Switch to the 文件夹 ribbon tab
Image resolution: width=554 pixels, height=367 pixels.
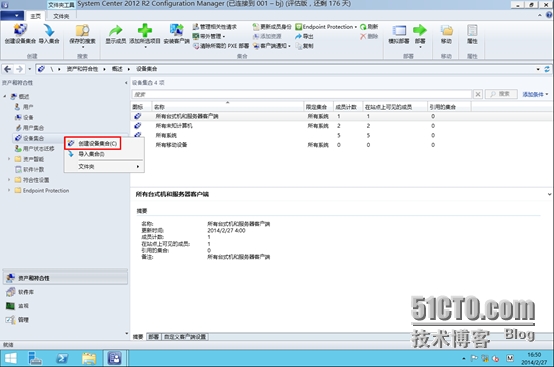61,16
